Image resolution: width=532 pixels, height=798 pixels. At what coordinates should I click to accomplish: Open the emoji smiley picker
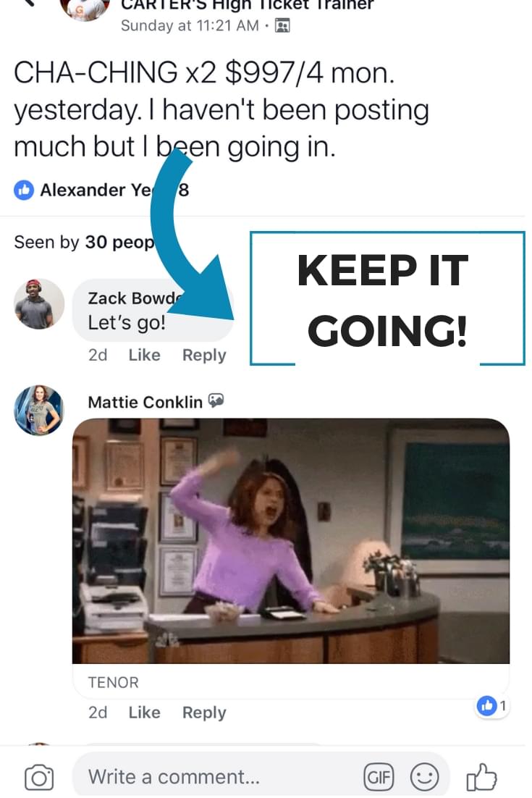pyautogui.click(x=424, y=777)
